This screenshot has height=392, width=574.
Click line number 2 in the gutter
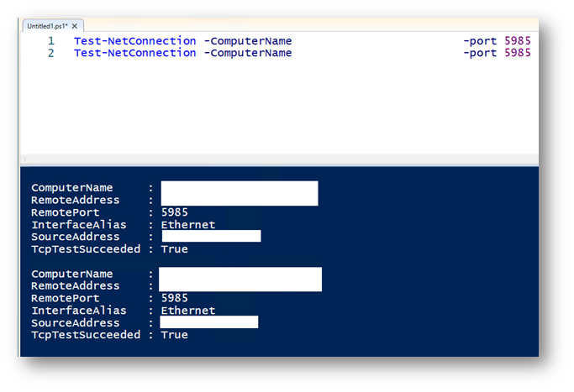(51, 54)
